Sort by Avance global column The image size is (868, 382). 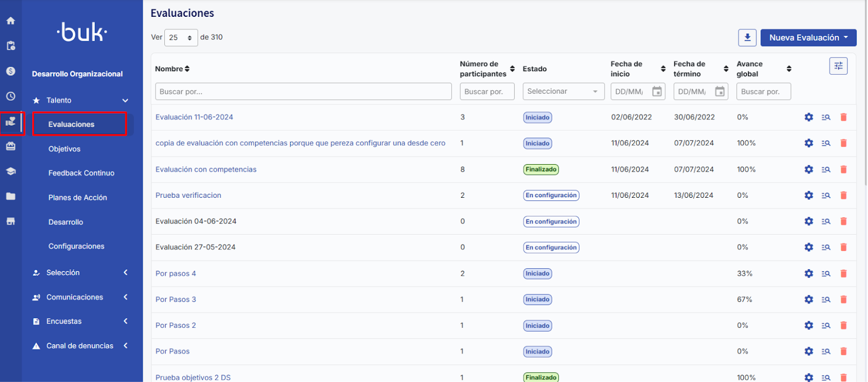click(x=789, y=69)
